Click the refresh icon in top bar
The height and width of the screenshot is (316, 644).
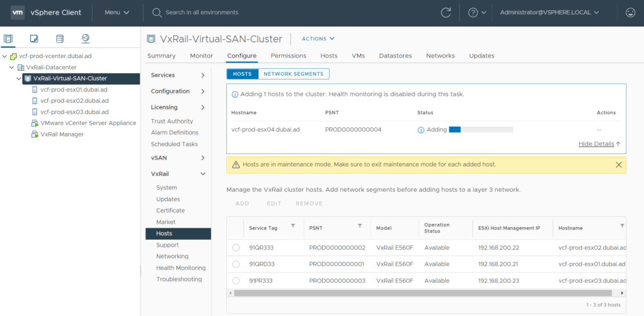coord(446,13)
